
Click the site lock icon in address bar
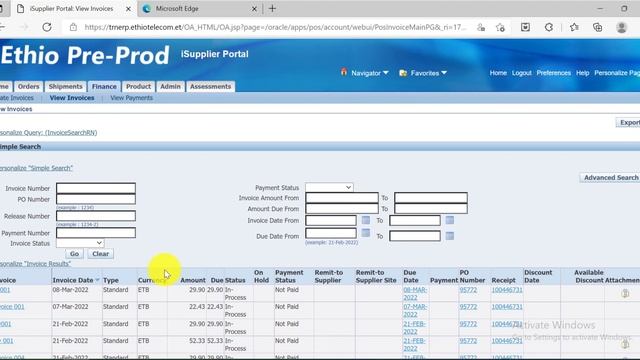coord(73,27)
